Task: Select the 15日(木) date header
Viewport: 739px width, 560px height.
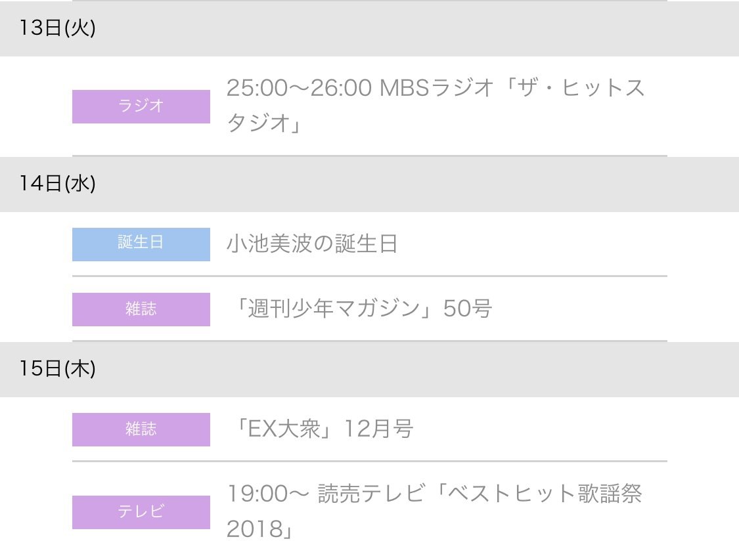Action: click(369, 369)
